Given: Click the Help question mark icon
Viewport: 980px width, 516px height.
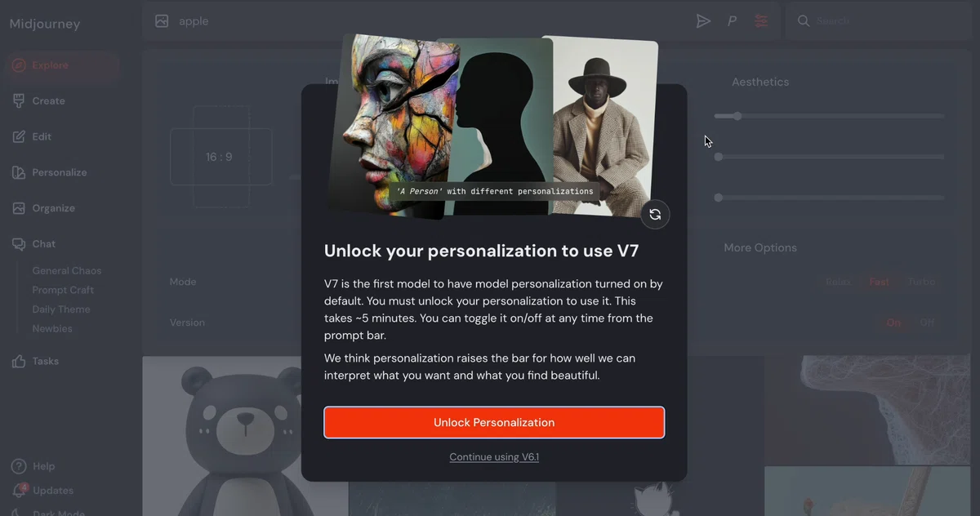Looking at the screenshot, I should [x=19, y=467].
